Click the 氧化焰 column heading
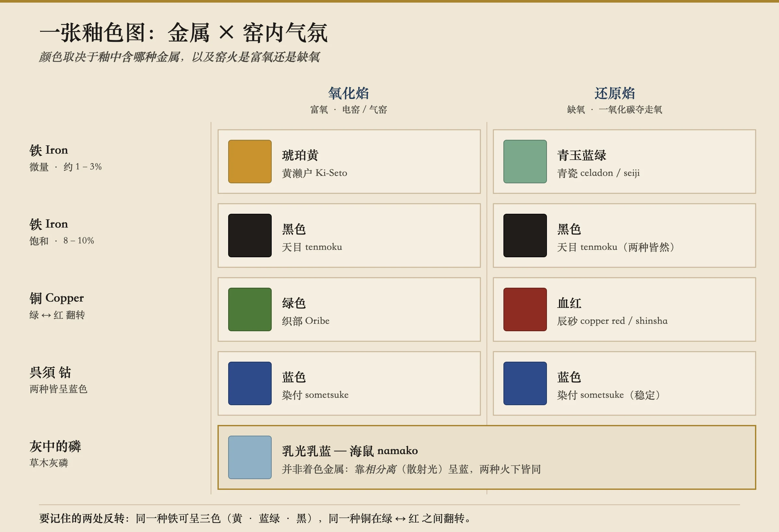This screenshot has height=532, width=779. [348, 93]
